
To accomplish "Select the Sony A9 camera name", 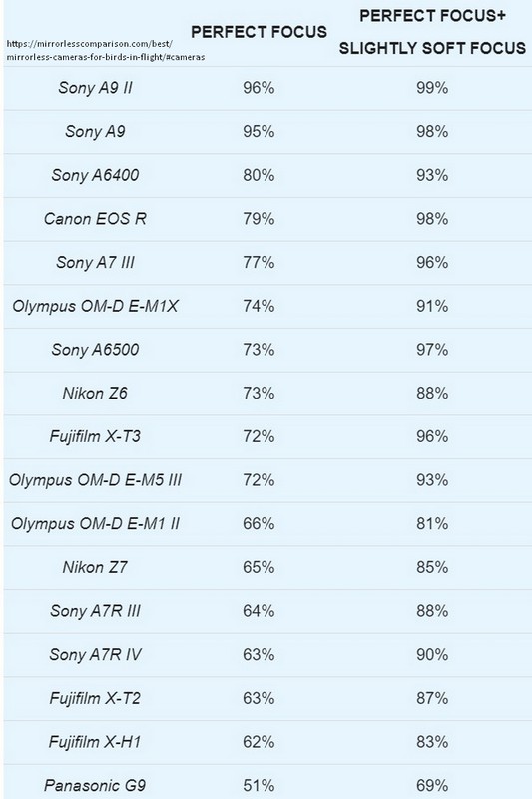I will tap(95, 132).
